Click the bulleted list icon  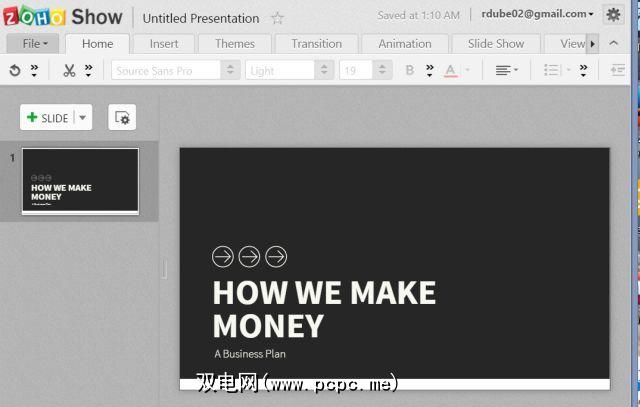point(552,70)
